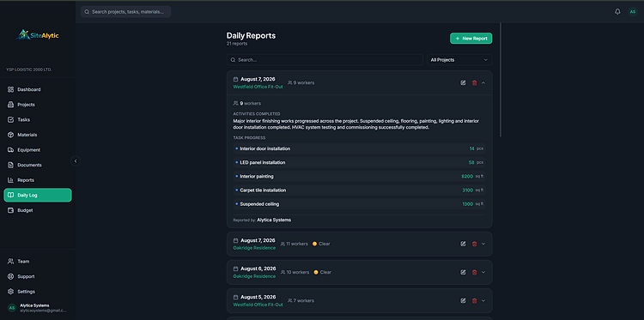Click Westfield Office Fit-Out link on August 7 report
The height and width of the screenshot is (320, 644).
[258, 87]
